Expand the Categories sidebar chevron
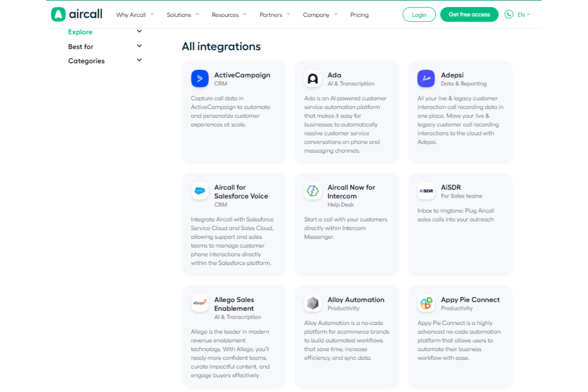Screen dimensions: 588x392 [139, 60]
